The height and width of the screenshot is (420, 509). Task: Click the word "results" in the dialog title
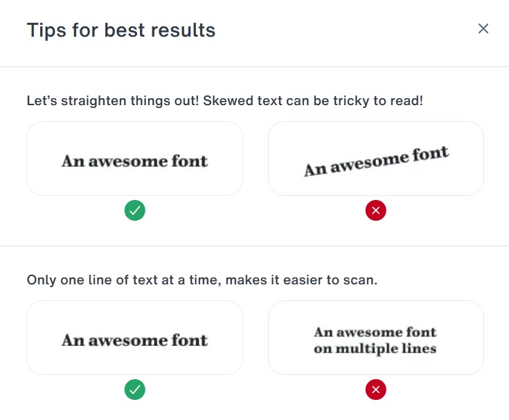click(185, 30)
